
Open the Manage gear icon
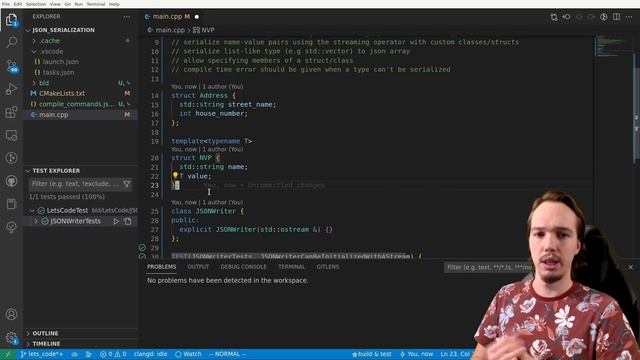click(x=11, y=337)
